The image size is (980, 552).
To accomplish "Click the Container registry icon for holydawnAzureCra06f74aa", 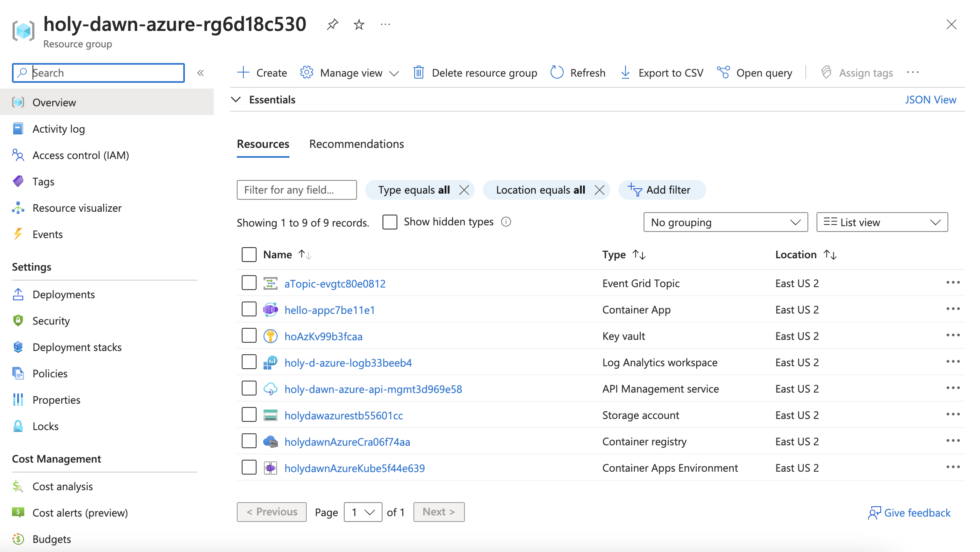I will (x=270, y=441).
